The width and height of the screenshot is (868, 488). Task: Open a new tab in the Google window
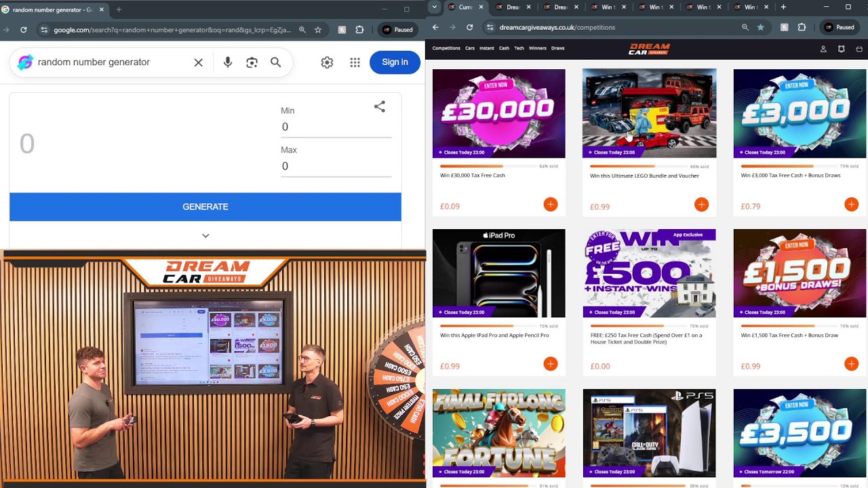point(119,9)
